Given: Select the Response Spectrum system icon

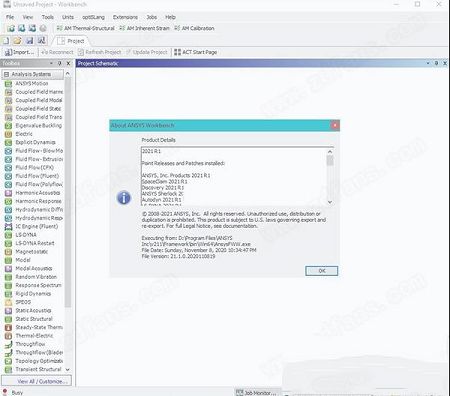Looking at the screenshot, I should click(x=8, y=285).
